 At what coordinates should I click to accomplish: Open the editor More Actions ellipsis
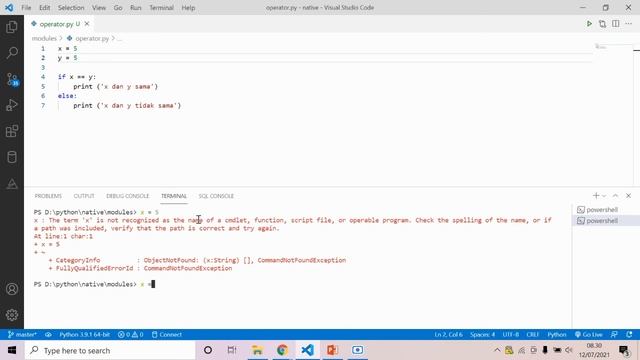[629, 24]
